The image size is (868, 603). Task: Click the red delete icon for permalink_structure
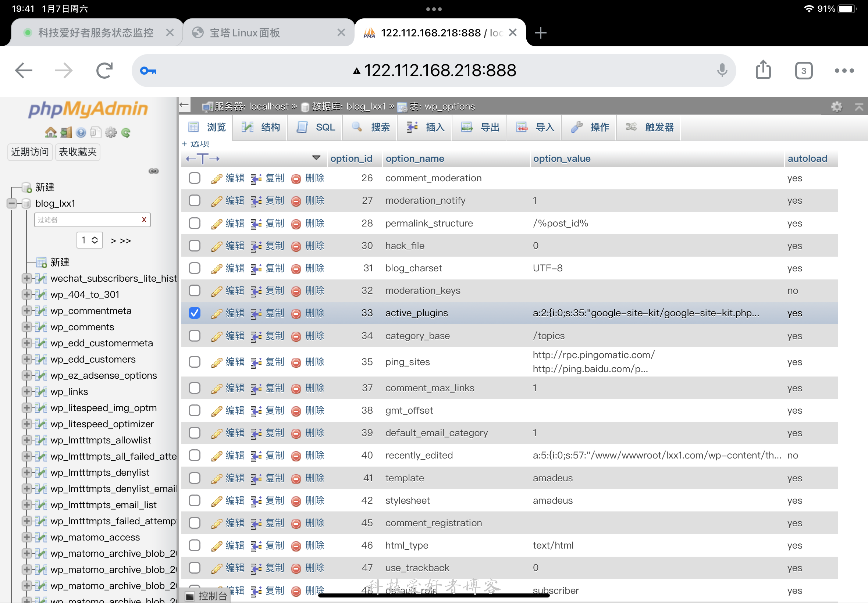296,224
